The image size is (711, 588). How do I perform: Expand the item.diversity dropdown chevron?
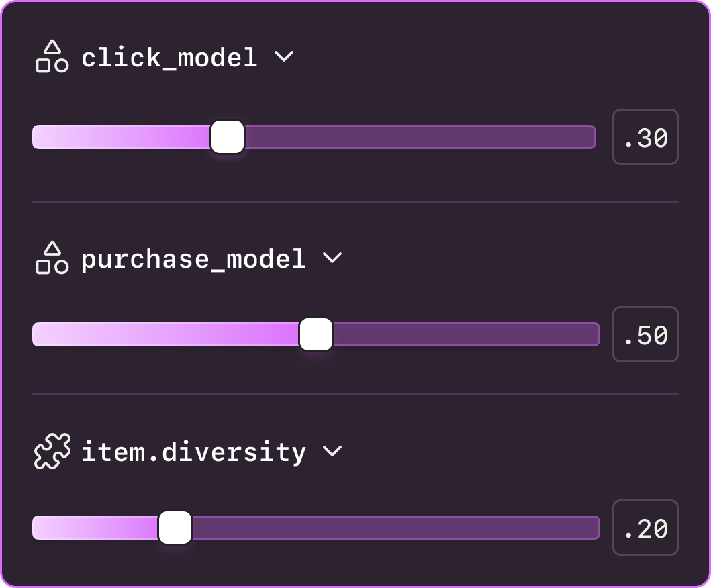(x=332, y=451)
